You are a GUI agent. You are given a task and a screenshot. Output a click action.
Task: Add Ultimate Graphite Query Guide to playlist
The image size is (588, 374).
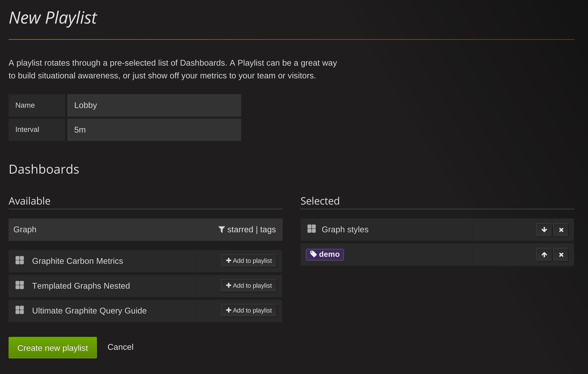tap(249, 310)
